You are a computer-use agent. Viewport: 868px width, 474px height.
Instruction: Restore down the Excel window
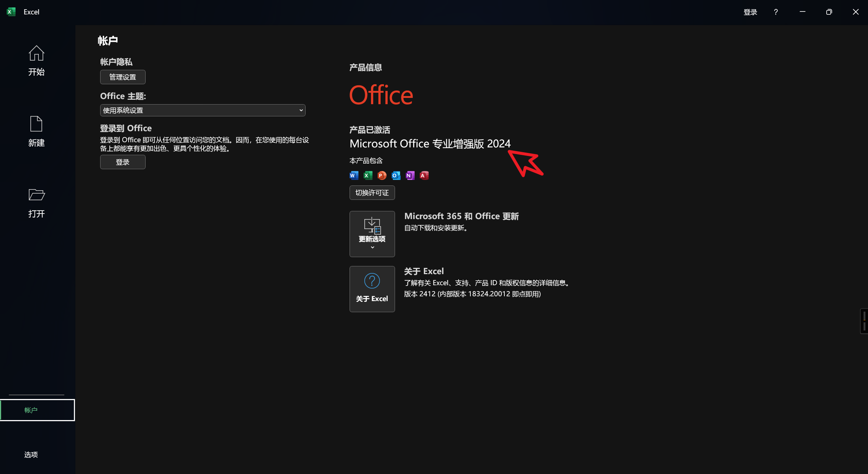tap(829, 12)
